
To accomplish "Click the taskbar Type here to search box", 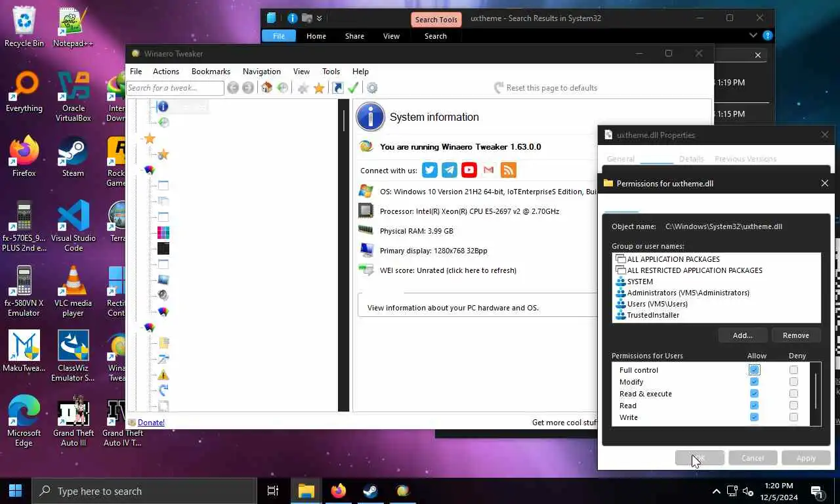I will (x=144, y=491).
